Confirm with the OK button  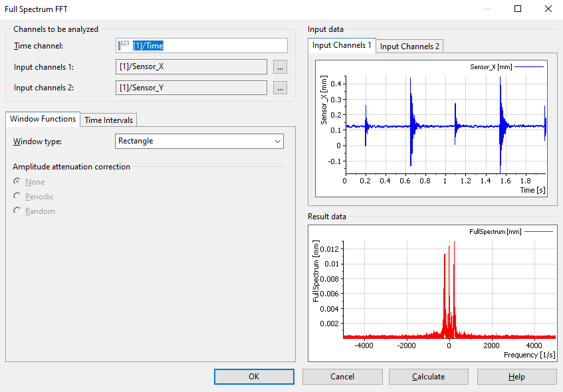coord(254,377)
